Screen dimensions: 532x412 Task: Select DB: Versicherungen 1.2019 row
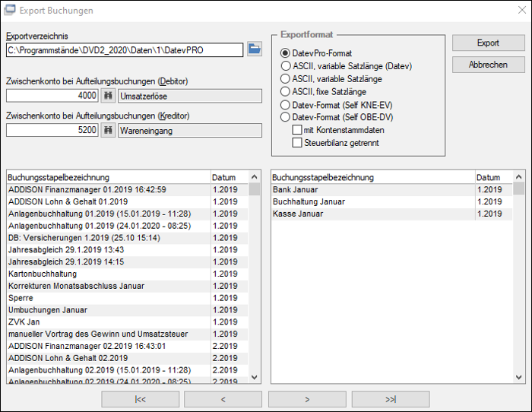click(127, 238)
